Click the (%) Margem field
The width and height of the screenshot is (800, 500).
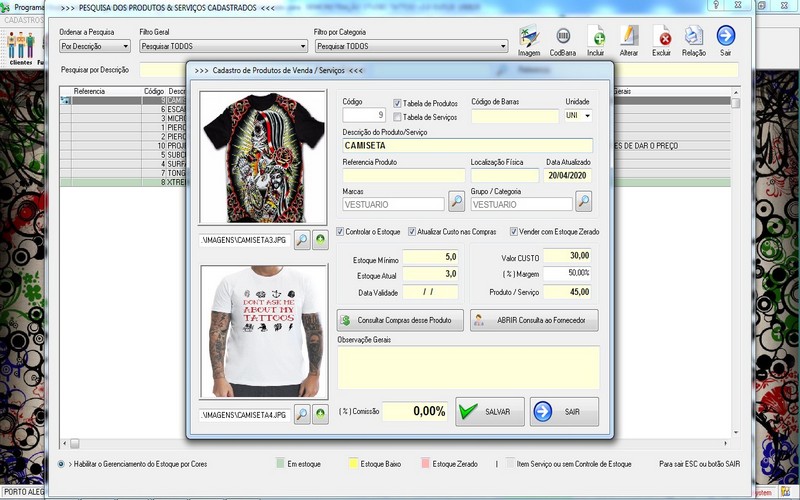click(x=567, y=273)
